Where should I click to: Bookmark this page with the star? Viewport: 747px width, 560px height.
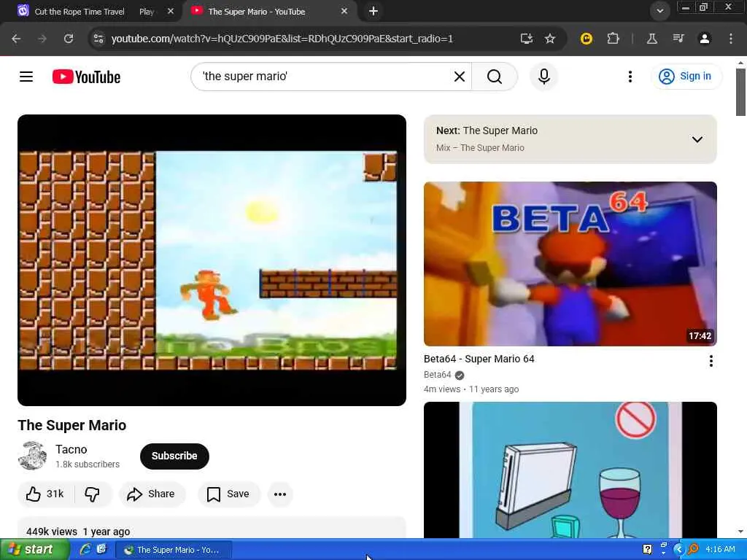coord(550,39)
